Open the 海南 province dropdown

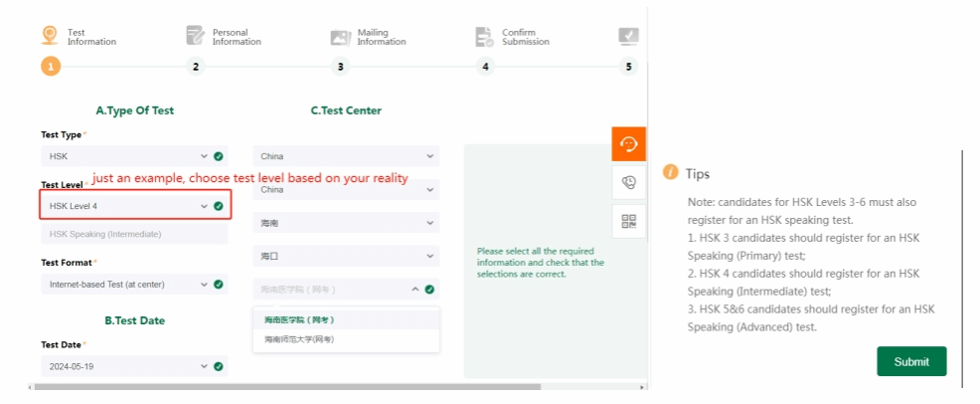tap(345, 224)
